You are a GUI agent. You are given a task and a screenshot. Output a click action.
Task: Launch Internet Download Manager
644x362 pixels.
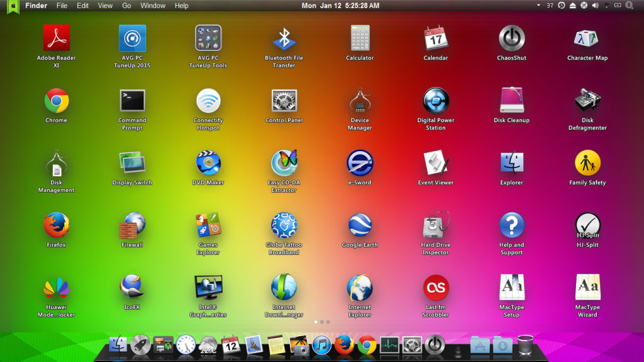tap(284, 288)
